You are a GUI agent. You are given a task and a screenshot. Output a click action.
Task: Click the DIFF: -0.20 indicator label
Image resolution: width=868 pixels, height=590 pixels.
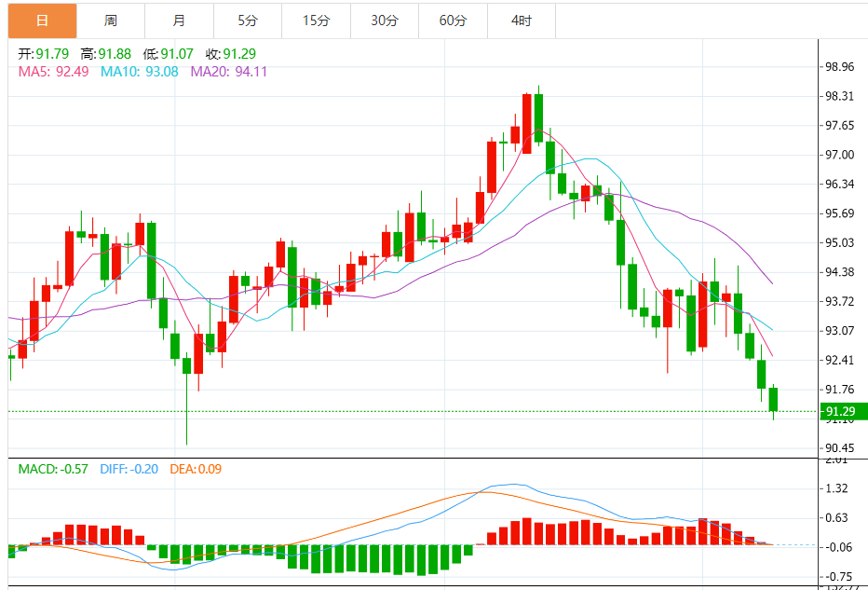coord(129,469)
